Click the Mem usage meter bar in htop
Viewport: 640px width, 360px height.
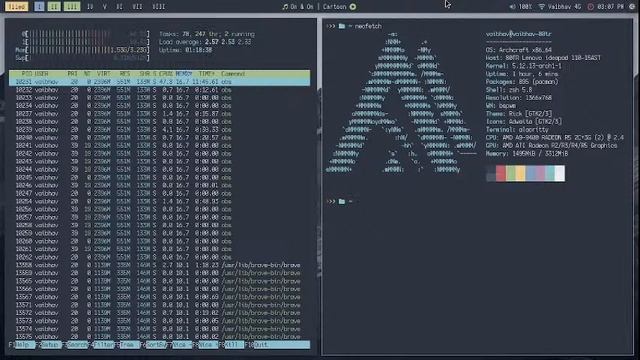pos(82,50)
